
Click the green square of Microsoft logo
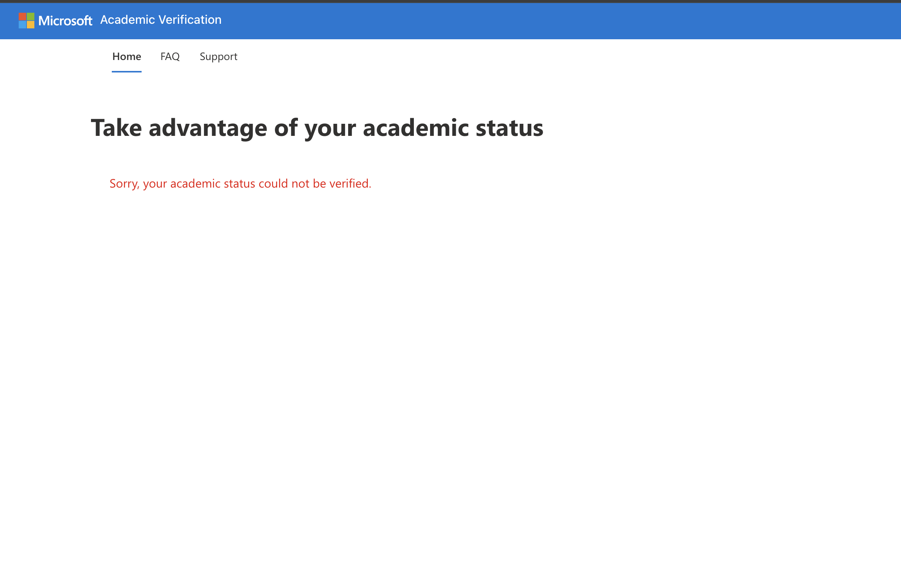tap(31, 17)
